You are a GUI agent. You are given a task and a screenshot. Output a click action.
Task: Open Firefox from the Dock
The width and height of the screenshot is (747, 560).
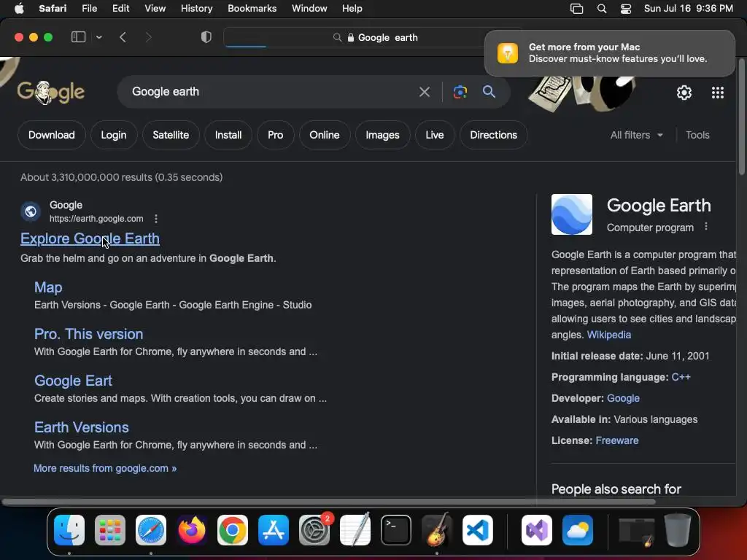(x=192, y=530)
